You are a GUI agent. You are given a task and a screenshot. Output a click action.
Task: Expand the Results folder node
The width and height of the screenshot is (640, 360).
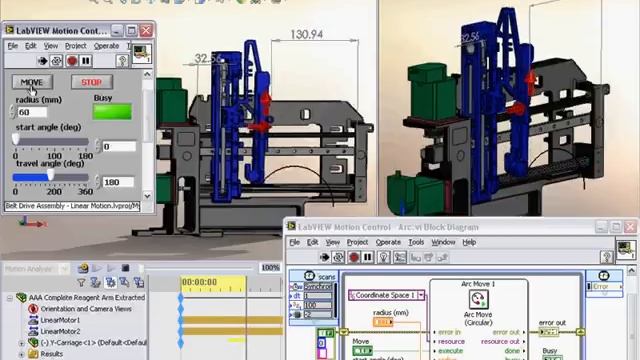pyautogui.click(x=21, y=354)
